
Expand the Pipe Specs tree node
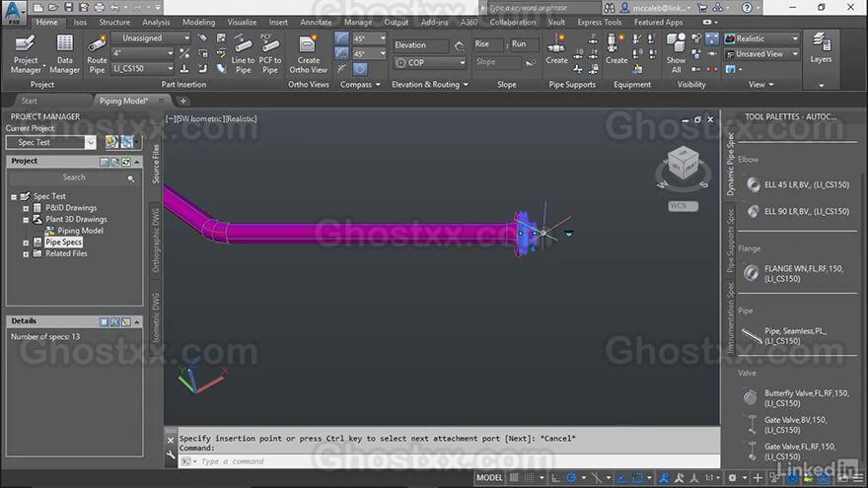click(26, 243)
